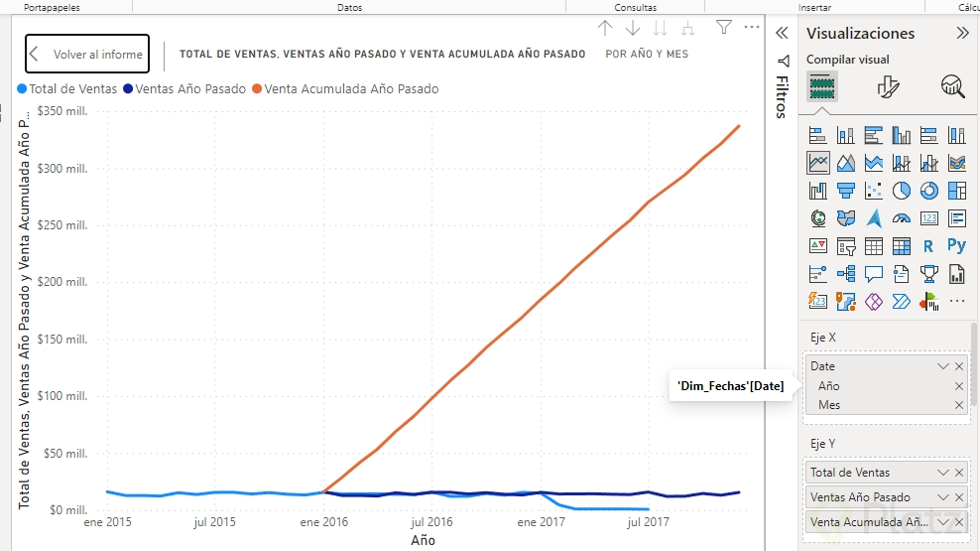Click Volver al informe button

87,55
